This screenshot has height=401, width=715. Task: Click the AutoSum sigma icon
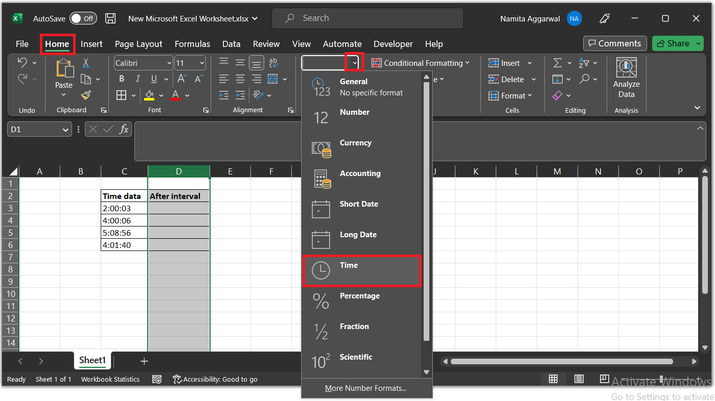click(x=557, y=63)
